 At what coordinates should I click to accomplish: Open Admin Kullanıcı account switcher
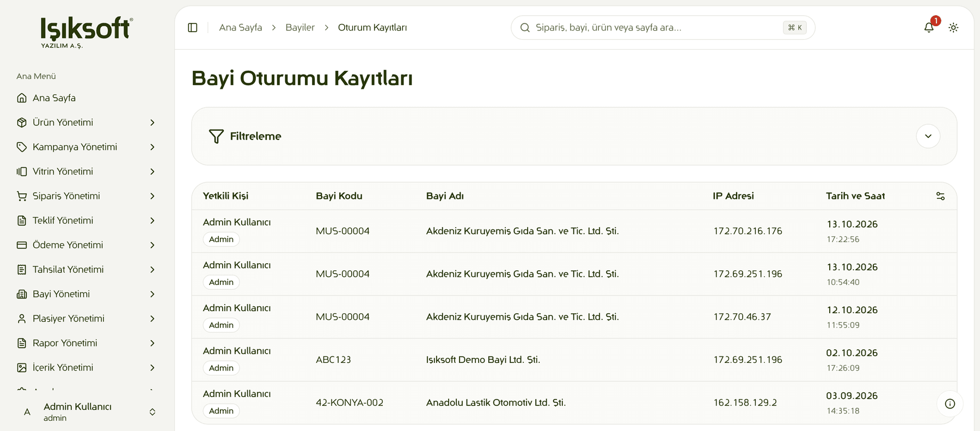coord(87,412)
